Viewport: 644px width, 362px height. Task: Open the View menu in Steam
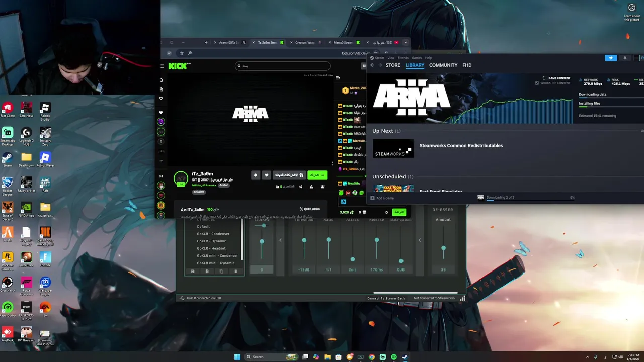[x=391, y=58]
